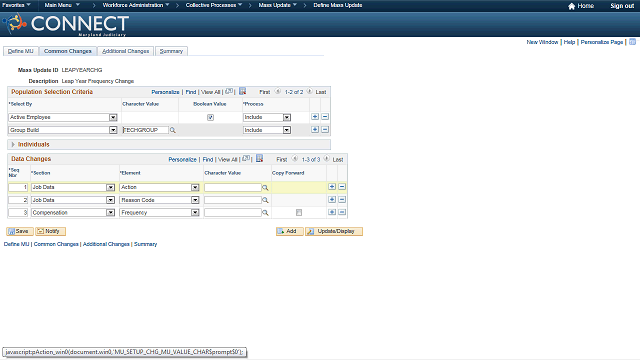Viewport: 640px width, 360px height.
Task: Open Process dropdown for Group Build row
Action: point(267,130)
